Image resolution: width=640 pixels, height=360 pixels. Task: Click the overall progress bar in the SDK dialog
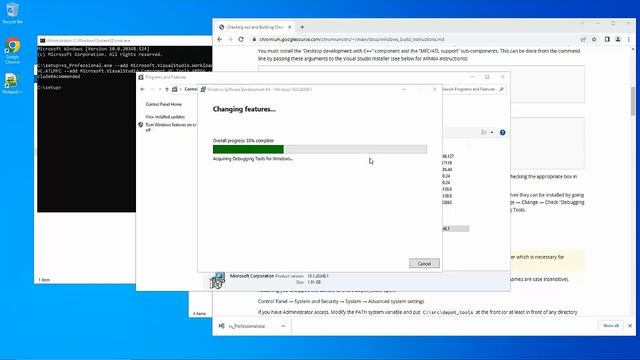(x=320, y=149)
